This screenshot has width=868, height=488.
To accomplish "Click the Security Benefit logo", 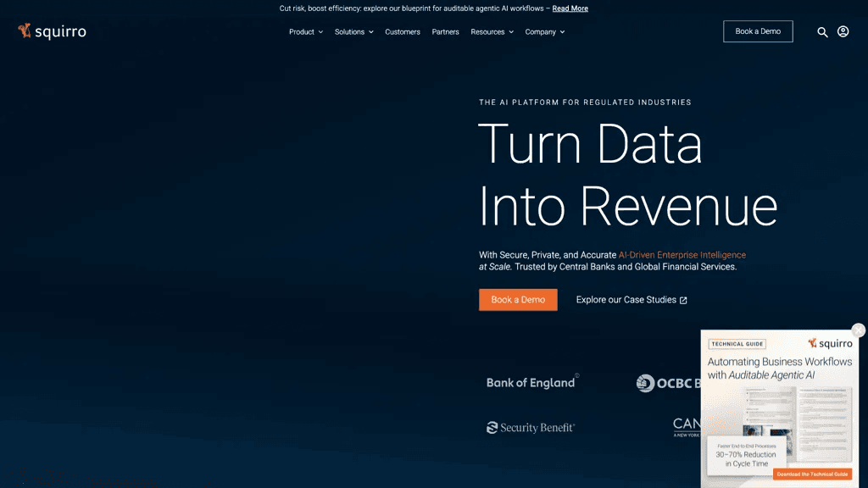I will 531,428.
